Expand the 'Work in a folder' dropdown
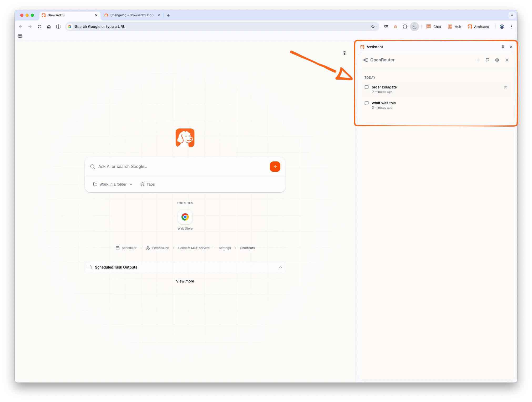The image size is (532, 402). (113, 184)
